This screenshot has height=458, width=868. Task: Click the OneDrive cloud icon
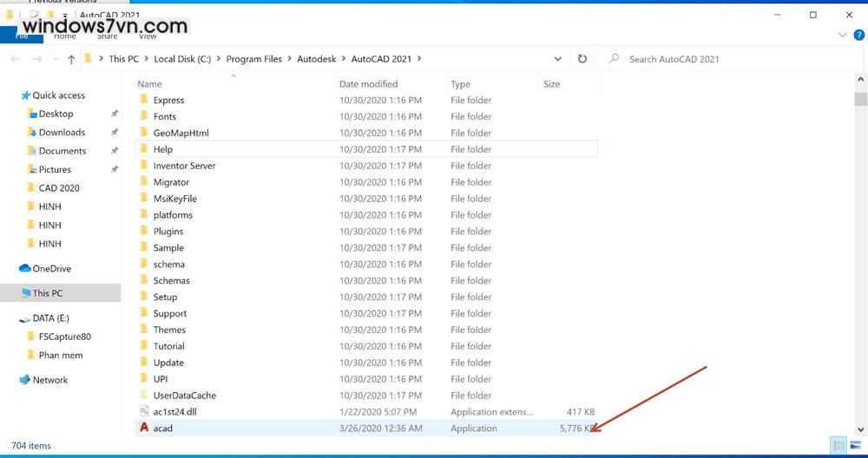point(25,268)
